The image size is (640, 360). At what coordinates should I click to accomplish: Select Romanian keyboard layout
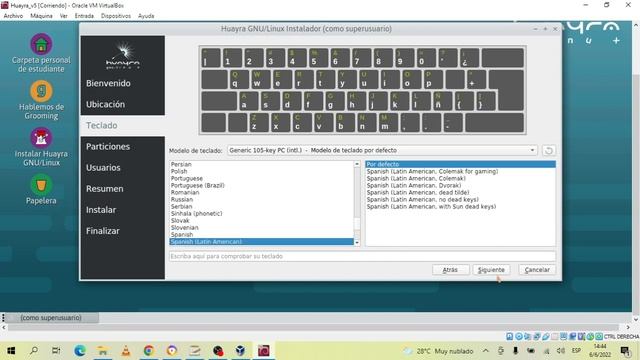coord(185,192)
